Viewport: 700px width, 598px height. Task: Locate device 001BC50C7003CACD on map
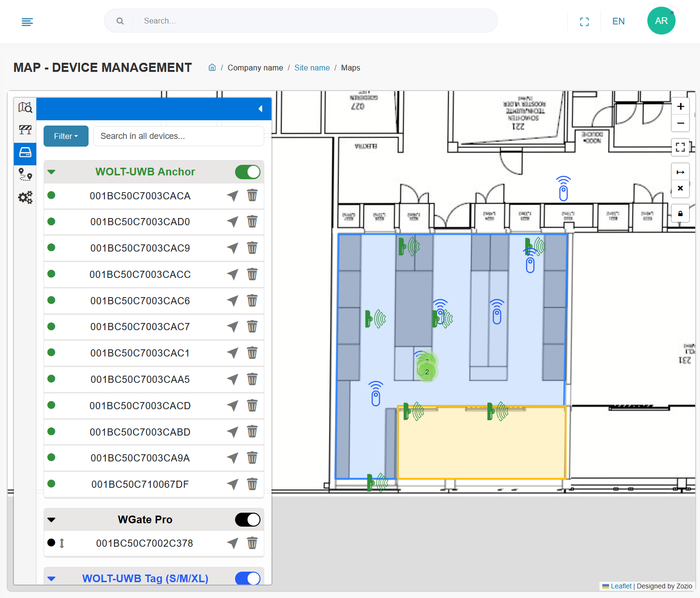tap(233, 406)
